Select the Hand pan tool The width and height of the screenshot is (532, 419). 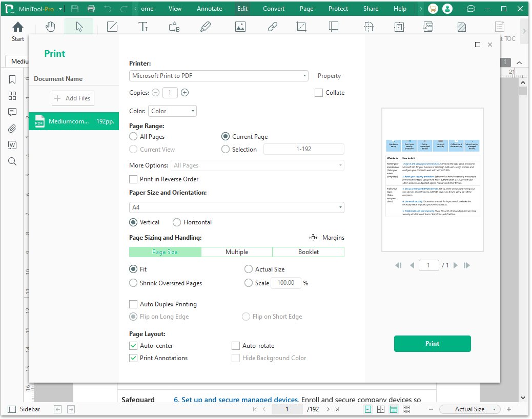(x=50, y=27)
